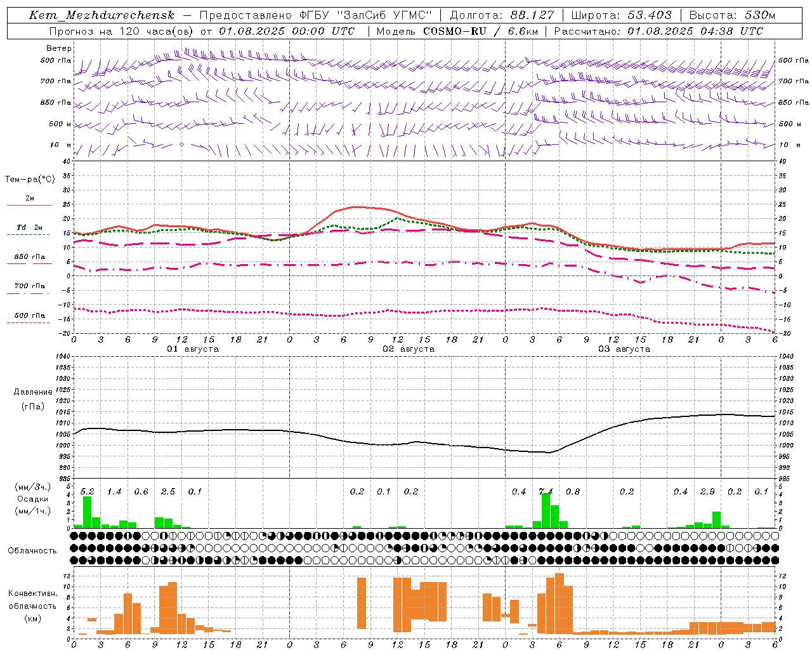Click the '2.5' three-hour precipitation value
This screenshot has width=812, height=650.
tap(168, 492)
